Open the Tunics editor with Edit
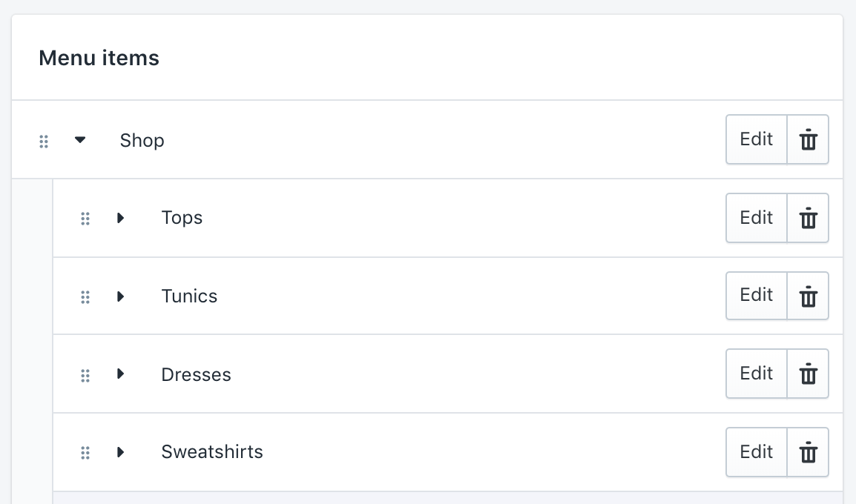This screenshot has height=504, width=856. (756, 296)
